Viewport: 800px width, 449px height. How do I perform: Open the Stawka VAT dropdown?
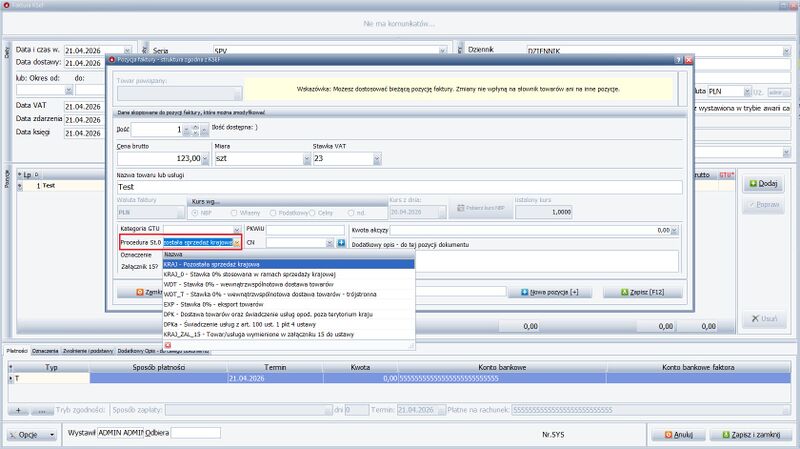tap(376, 158)
